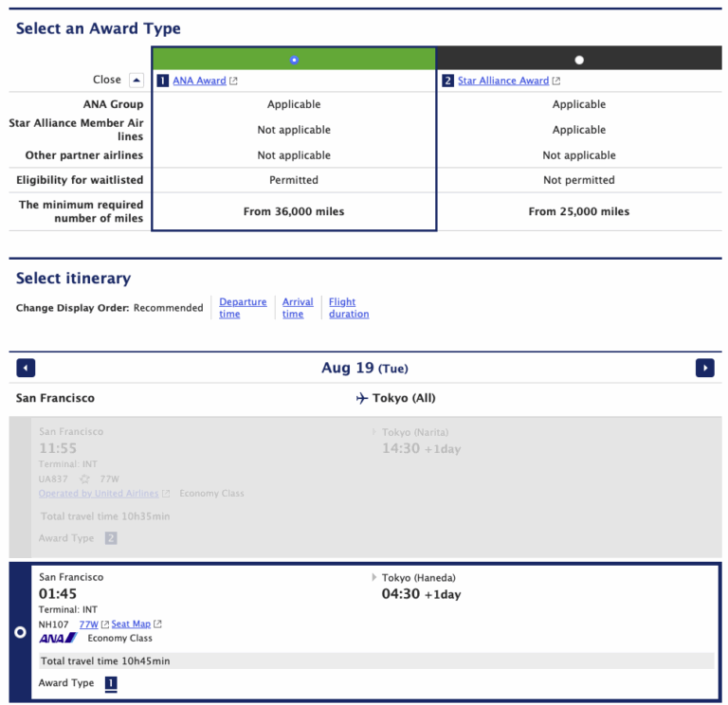This screenshot has width=728, height=705.
Task: Sort itineraries by Departure time
Action: [x=243, y=308]
